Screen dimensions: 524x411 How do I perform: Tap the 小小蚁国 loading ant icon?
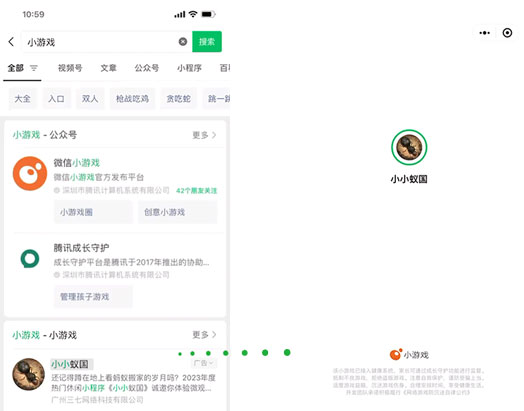pyautogui.click(x=409, y=147)
